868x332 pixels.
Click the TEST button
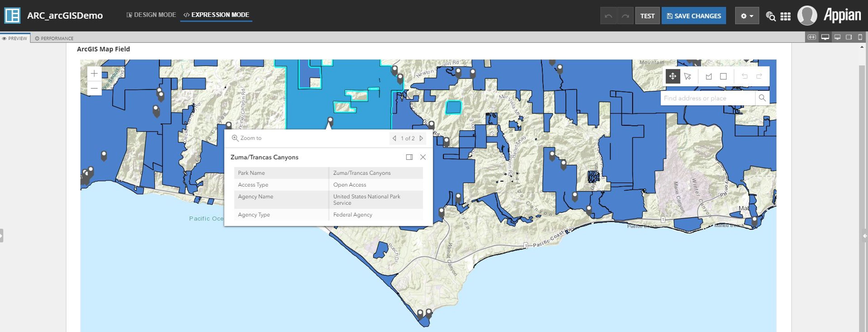(647, 16)
